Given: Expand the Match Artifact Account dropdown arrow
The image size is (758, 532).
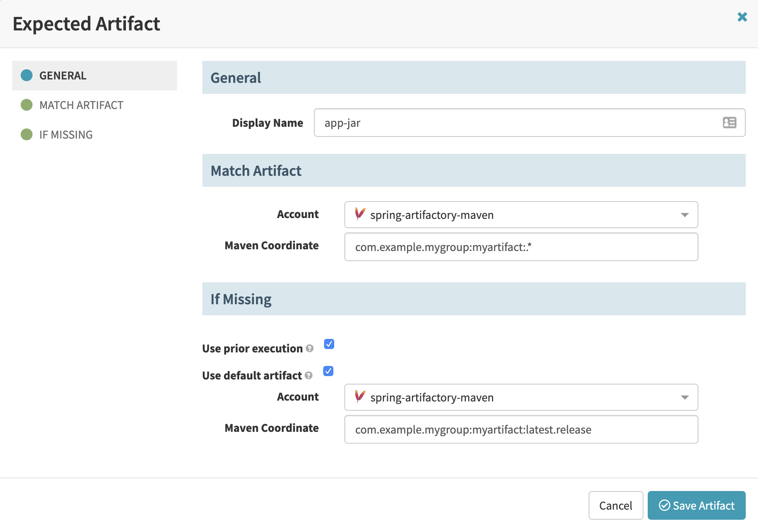Looking at the screenshot, I should pos(684,215).
